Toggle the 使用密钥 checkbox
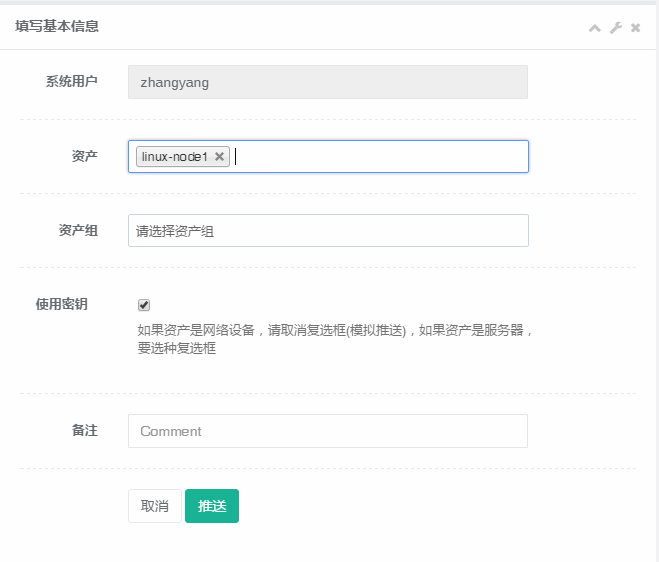 click(144, 305)
